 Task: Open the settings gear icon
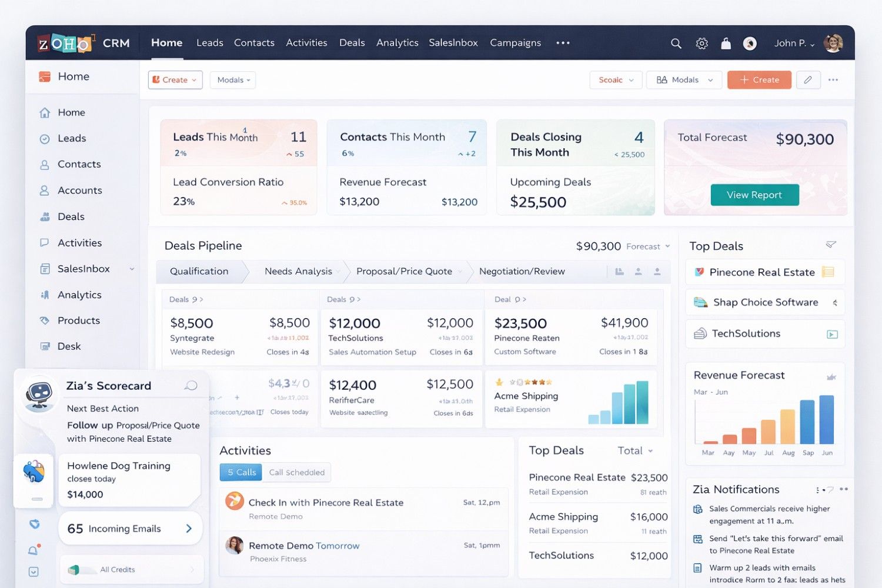pos(701,43)
